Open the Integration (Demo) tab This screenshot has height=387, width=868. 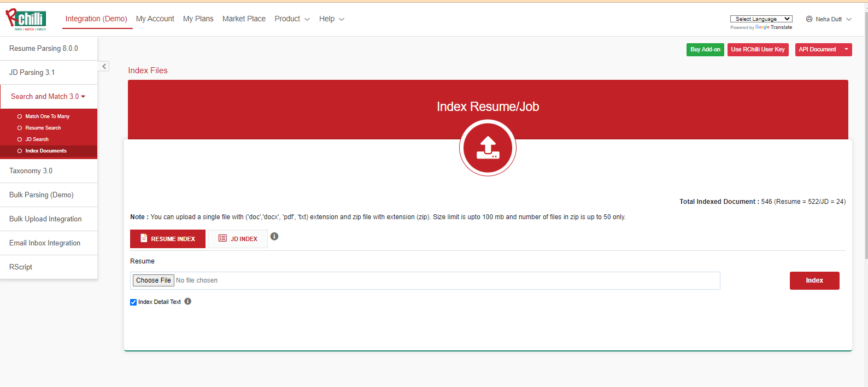pos(96,19)
